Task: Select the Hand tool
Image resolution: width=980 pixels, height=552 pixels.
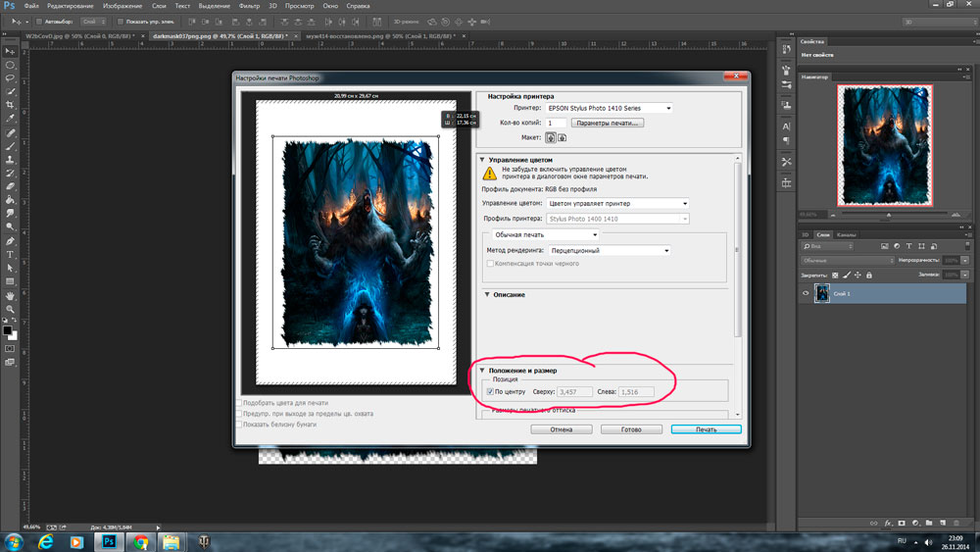Action: pos(10,296)
